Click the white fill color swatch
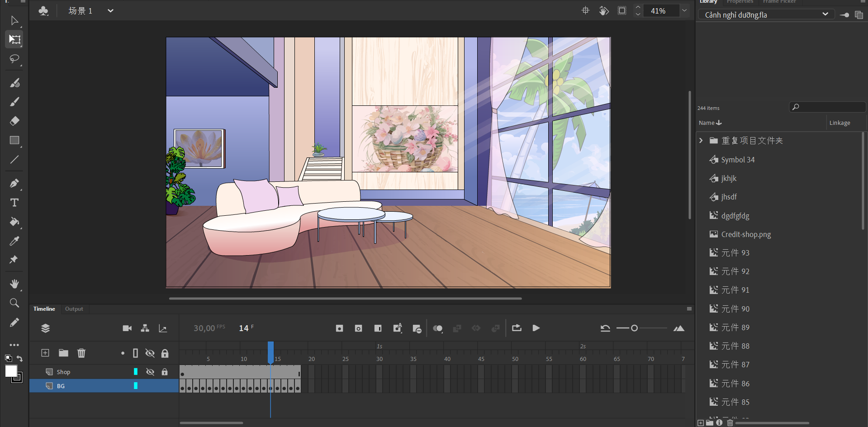This screenshot has height=427, width=868. point(11,371)
